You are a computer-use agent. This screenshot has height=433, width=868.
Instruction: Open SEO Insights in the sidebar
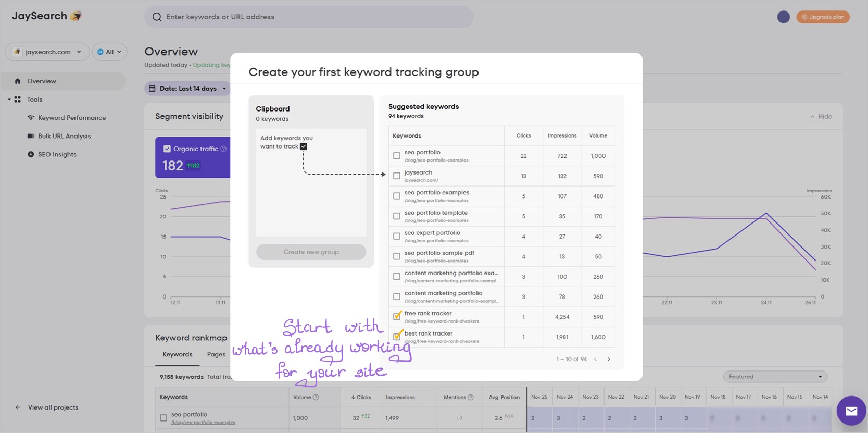point(57,154)
